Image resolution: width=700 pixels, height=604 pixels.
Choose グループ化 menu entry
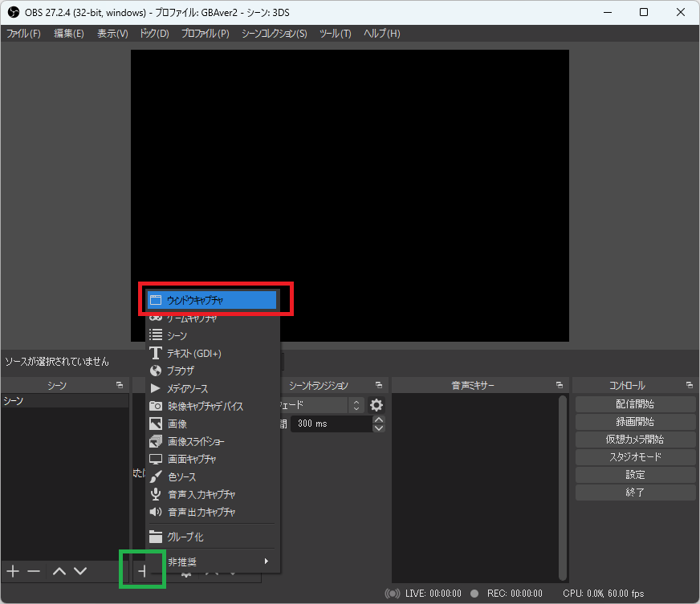point(212,537)
